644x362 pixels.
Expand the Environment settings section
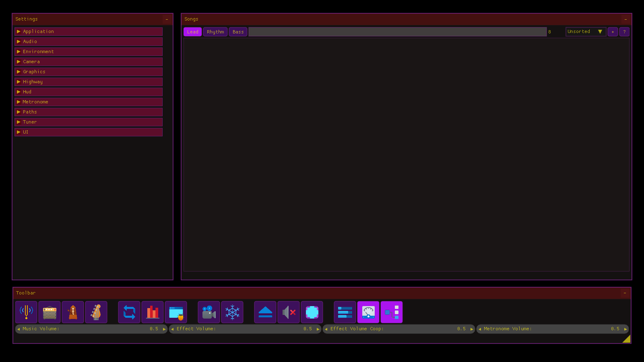coord(89,51)
